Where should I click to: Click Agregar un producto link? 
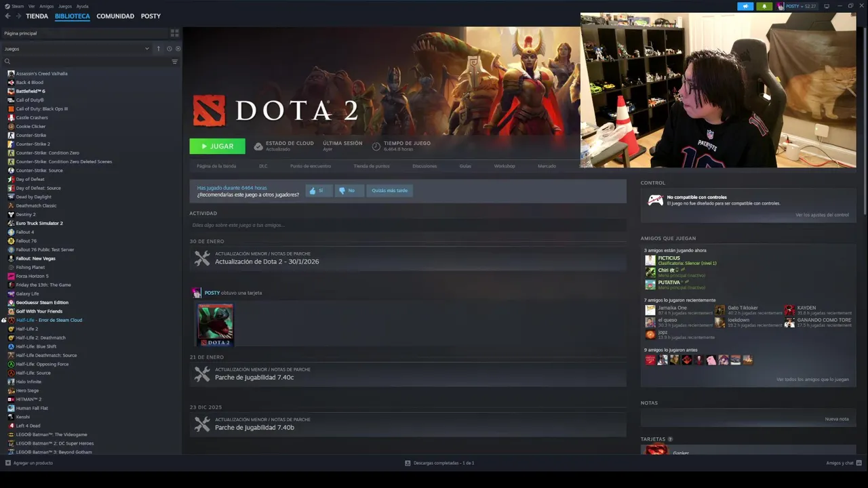click(33, 463)
